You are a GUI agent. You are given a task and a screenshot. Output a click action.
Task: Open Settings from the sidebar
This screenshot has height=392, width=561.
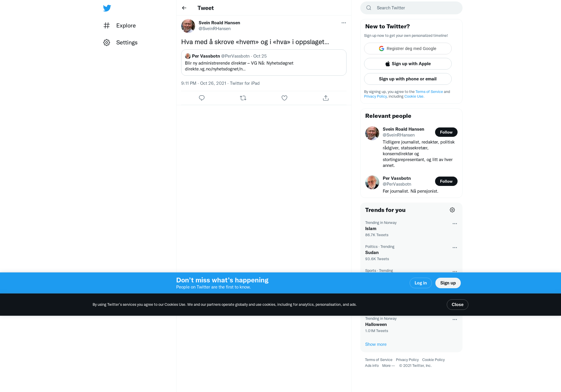pyautogui.click(x=120, y=42)
